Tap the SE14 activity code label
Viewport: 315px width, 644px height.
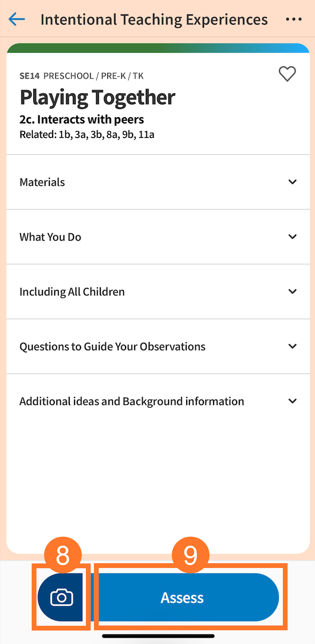(x=28, y=76)
